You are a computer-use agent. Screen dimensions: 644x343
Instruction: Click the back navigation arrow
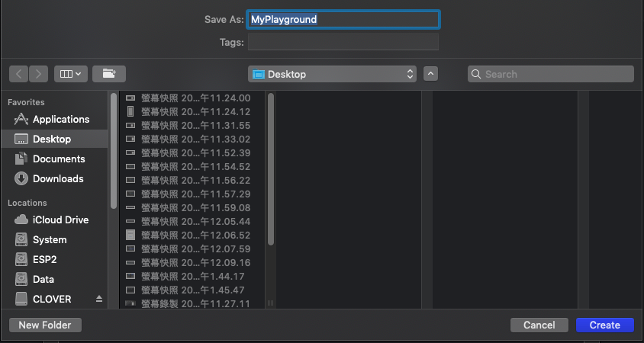pyautogui.click(x=19, y=74)
